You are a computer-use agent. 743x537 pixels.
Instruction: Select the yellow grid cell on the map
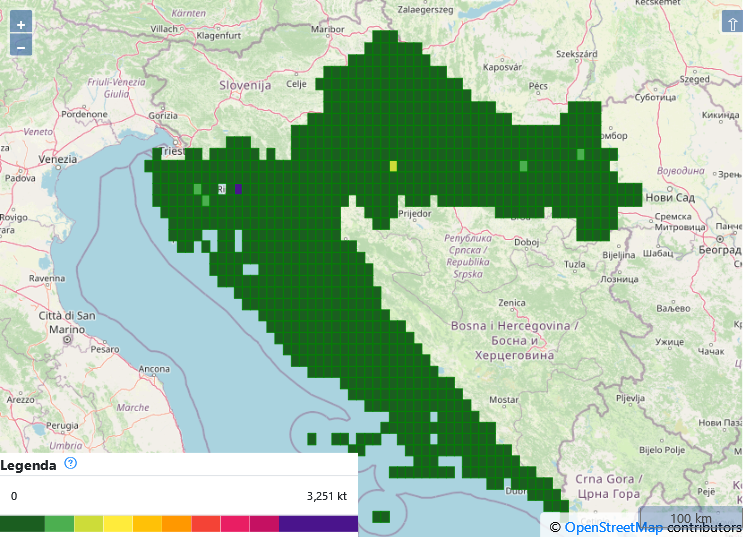pyautogui.click(x=393, y=166)
